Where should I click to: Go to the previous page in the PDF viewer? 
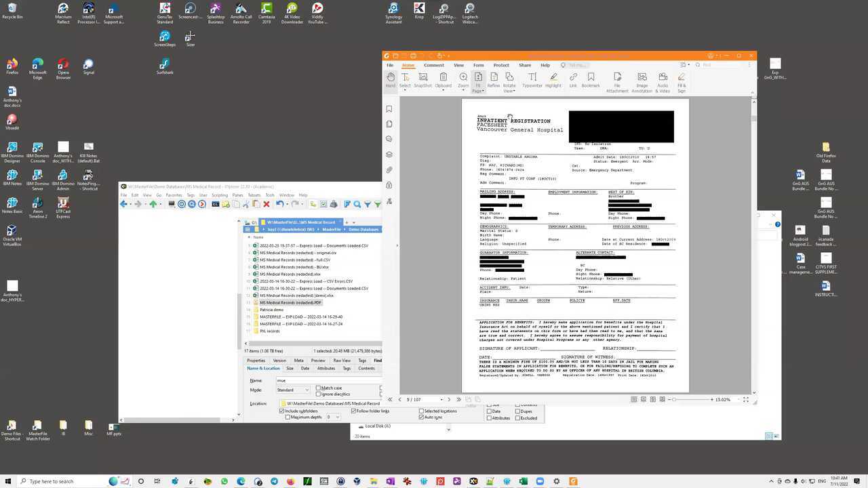(399, 400)
